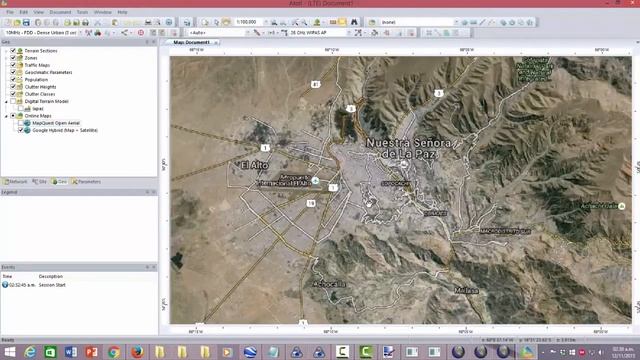Screen dimensions: 640x360
Task: Enable the MapQuest Open Aerial checkbox
Action: coord(20,123)
